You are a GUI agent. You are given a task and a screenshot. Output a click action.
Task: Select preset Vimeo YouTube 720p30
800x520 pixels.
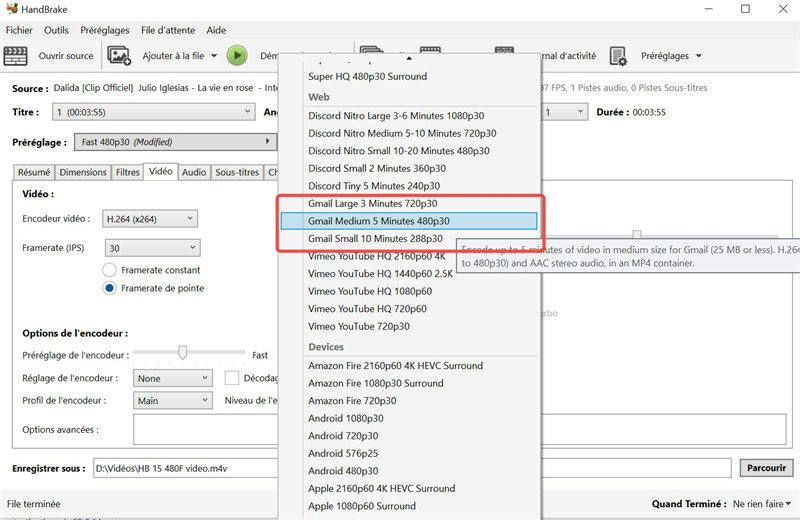[359, 326]
